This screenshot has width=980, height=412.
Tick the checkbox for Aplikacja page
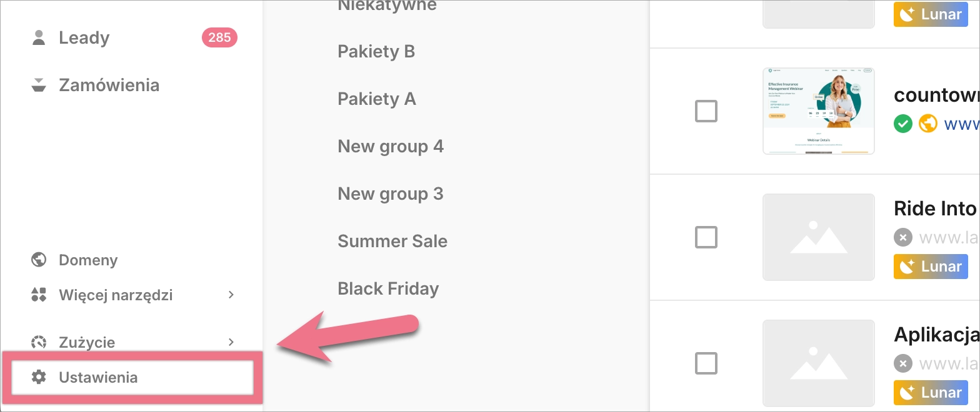[706, 363]
